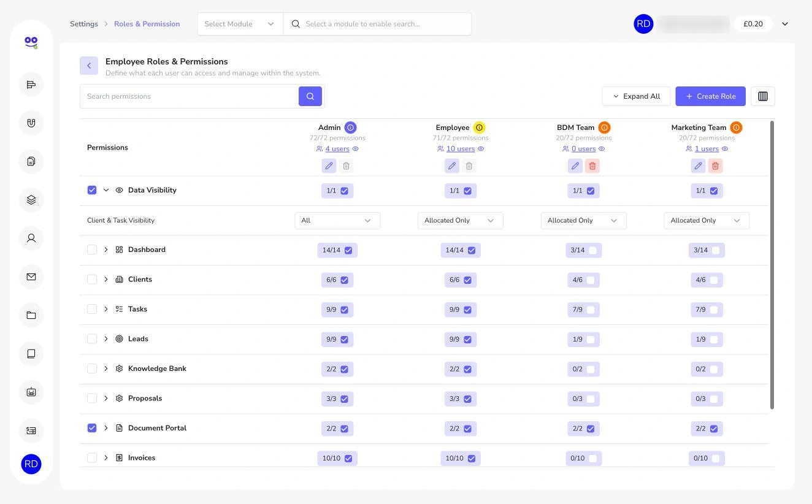The image size is (812, 504).
Task: Delete the Marketing Team role via trash icon
Action: pos(716,166)
